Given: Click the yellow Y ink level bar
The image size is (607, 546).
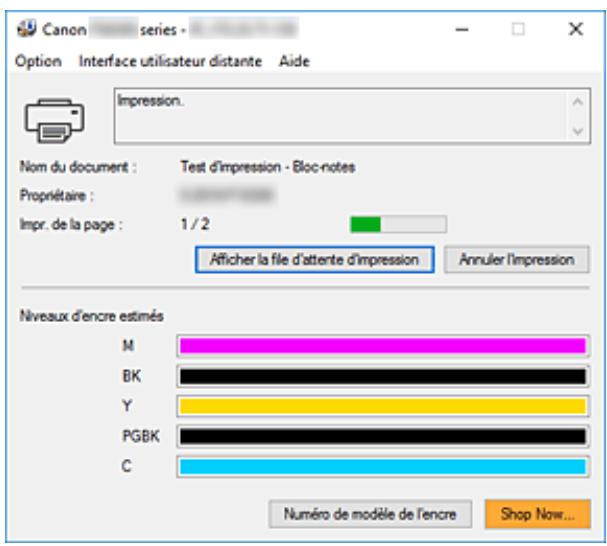Looking at the screenshot, I should [383, 406].
